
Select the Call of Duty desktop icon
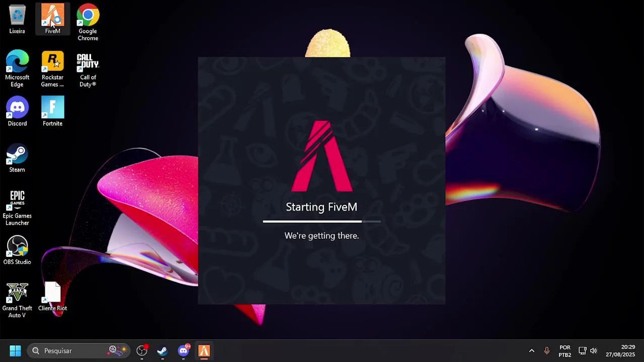coord(88,69)
